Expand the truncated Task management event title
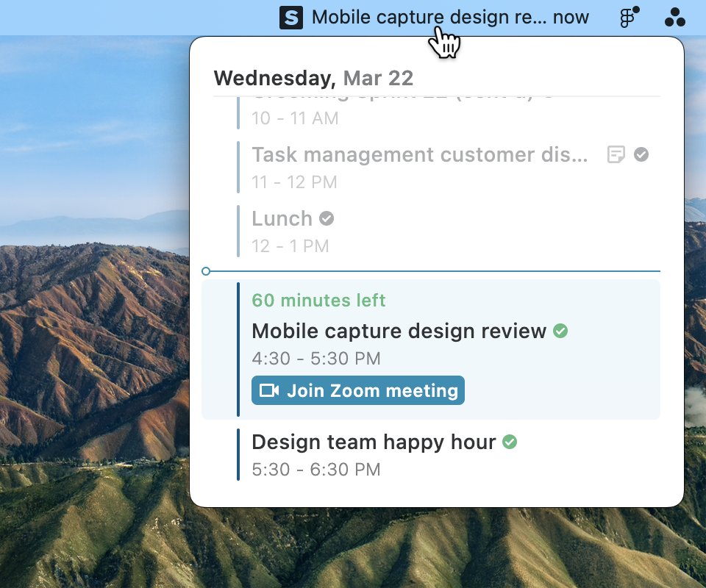This screenshot has width=706, height=588. tap(419, 154)
